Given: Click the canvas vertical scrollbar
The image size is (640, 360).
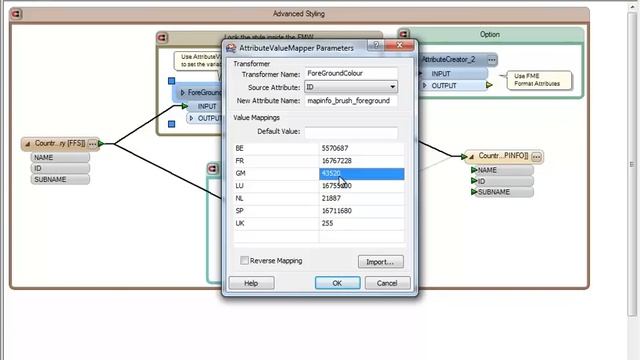Looking at the screenshot, I should coord(632,163).
